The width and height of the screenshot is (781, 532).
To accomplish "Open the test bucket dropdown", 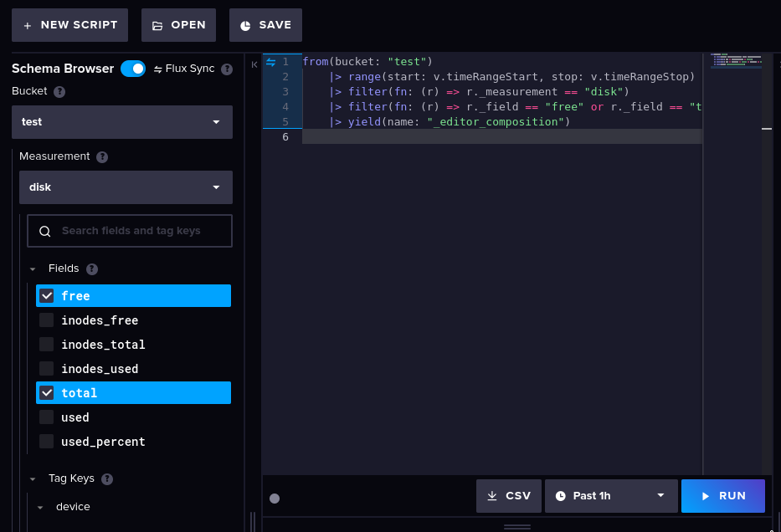I will (x=121, y=121).
